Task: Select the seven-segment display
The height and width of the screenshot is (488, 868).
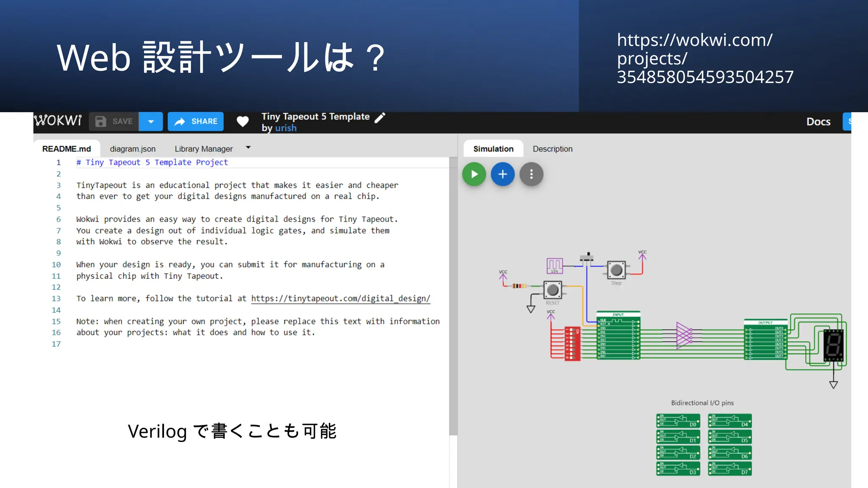Action: coord(833,345)
